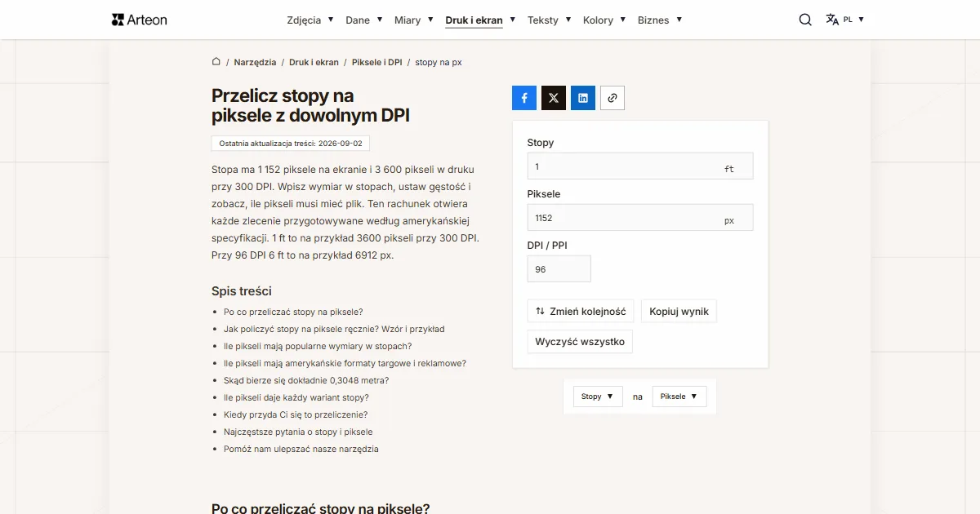Viewport: 980px width, 514px height.
Task: Open the search icon in header
Action: (805, 20)
